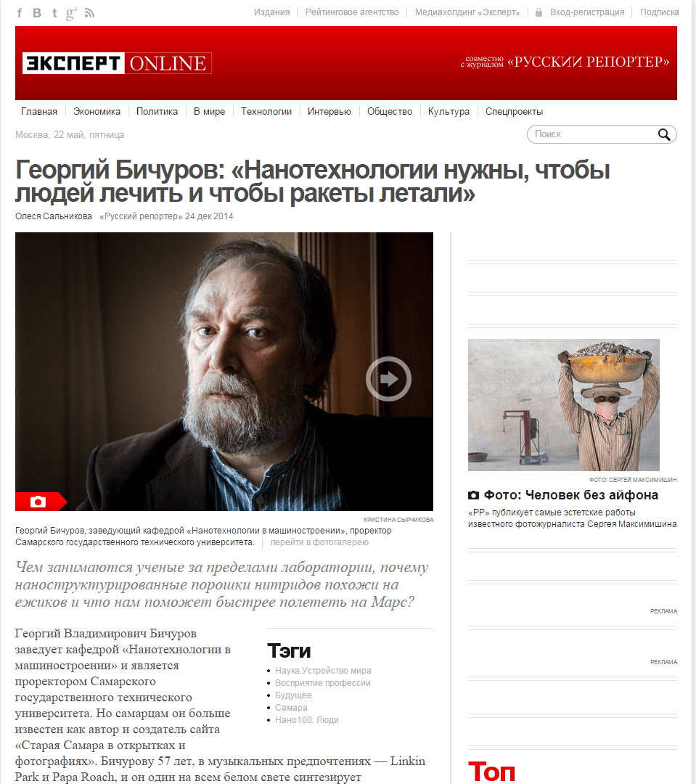Open the RSS feed icon
The width and height of the screenshot is (696, 784).
[x=89, y=13]
